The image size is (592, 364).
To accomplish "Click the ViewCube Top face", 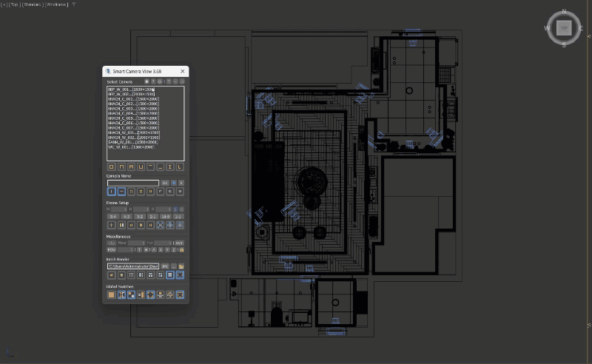I will coord(564,28).
